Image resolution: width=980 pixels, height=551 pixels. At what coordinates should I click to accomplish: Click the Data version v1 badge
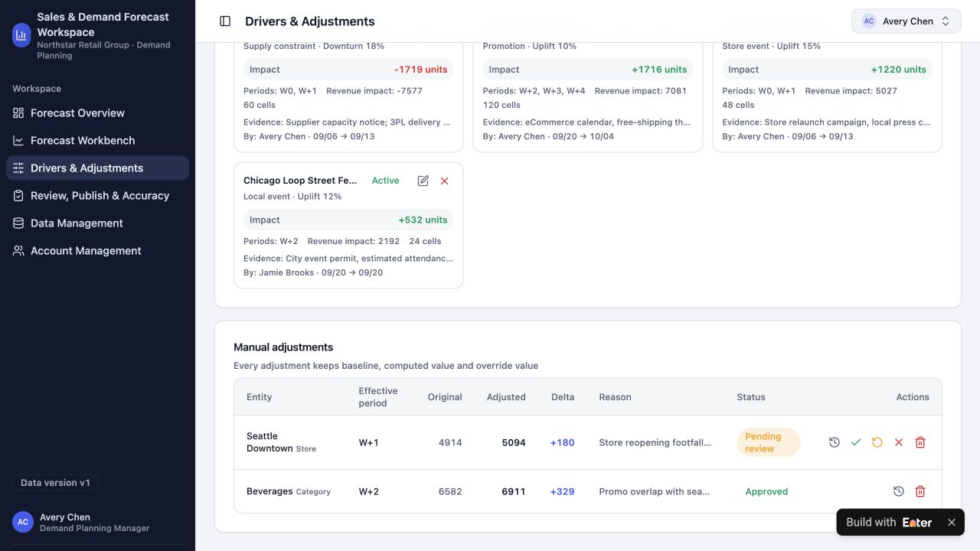click(55, 483)
